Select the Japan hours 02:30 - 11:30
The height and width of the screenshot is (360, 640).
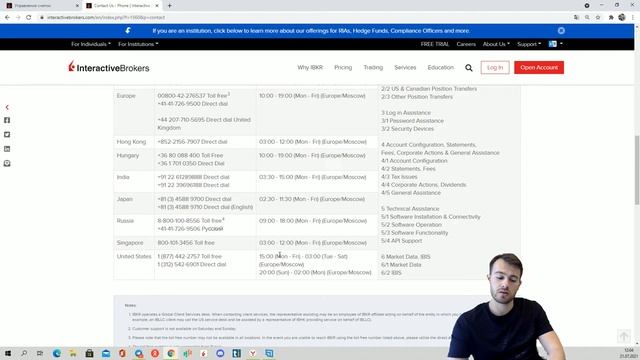pyautogui.click(x=312, y=199)
